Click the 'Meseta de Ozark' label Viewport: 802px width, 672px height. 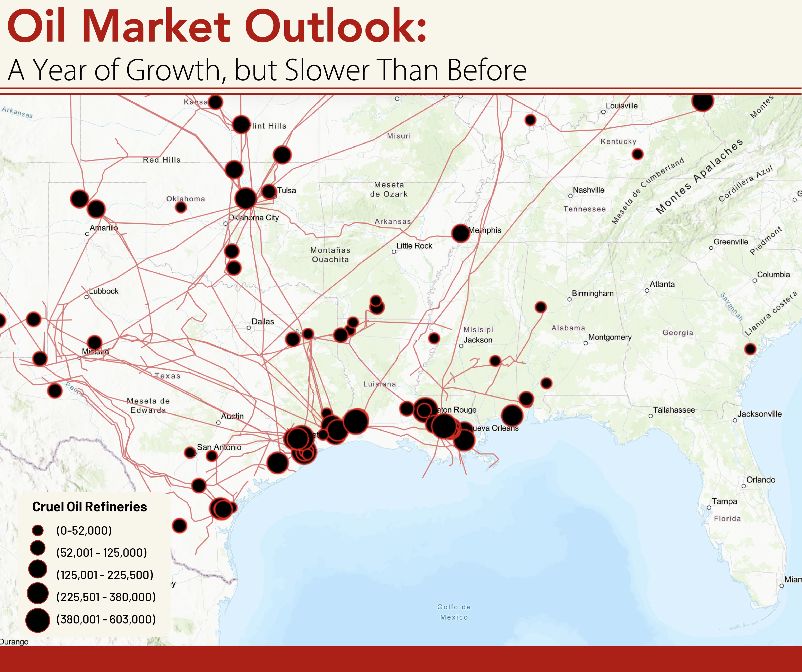coord(389,189)
